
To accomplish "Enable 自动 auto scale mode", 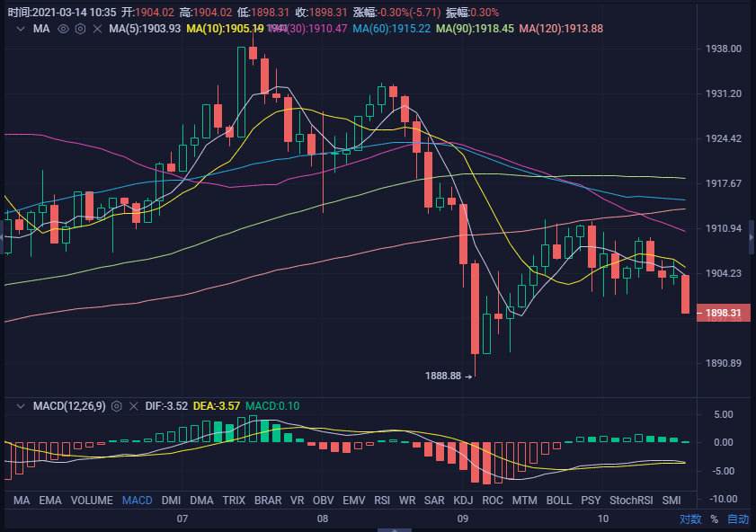I will click(738, 519).
